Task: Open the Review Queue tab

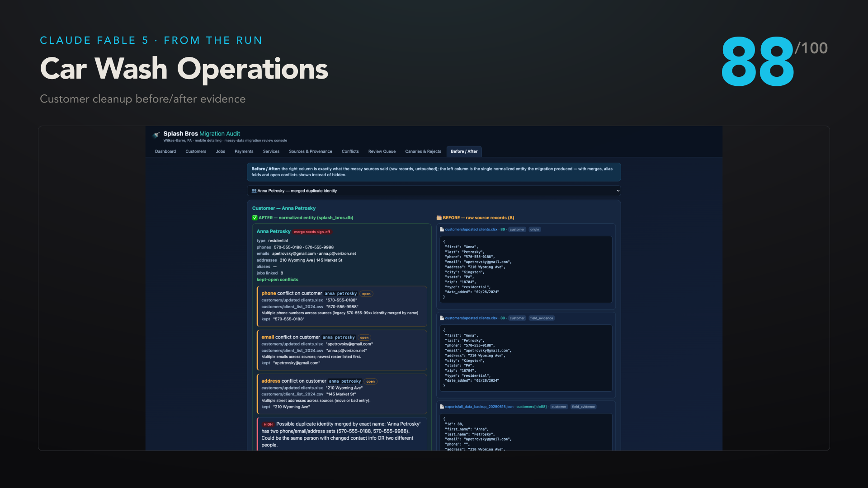Action: pos(382,151)
